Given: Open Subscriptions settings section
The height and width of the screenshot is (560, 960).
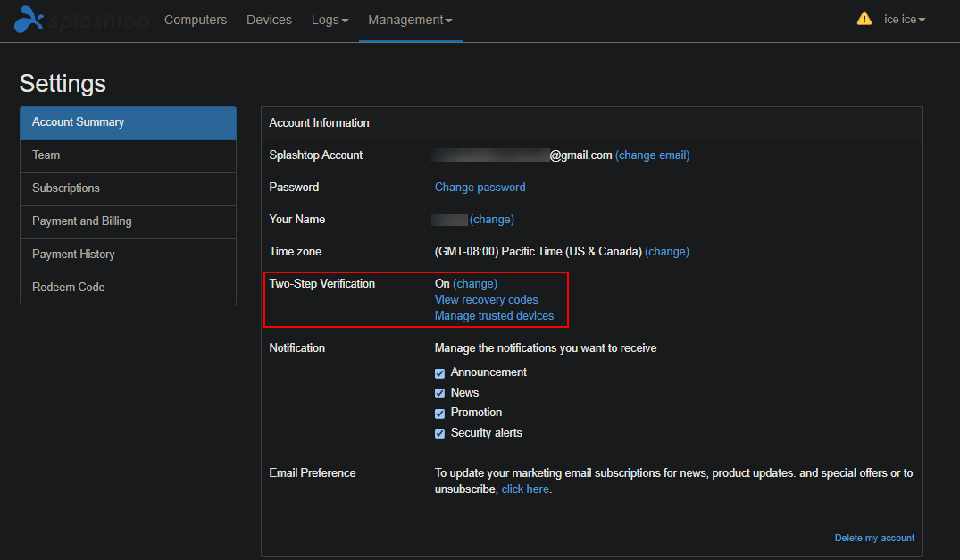Looking at the screenshot, I should (x=128, y=188).
